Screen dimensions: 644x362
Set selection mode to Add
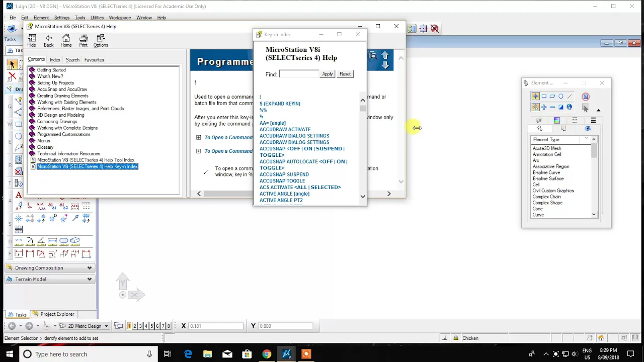544,107
